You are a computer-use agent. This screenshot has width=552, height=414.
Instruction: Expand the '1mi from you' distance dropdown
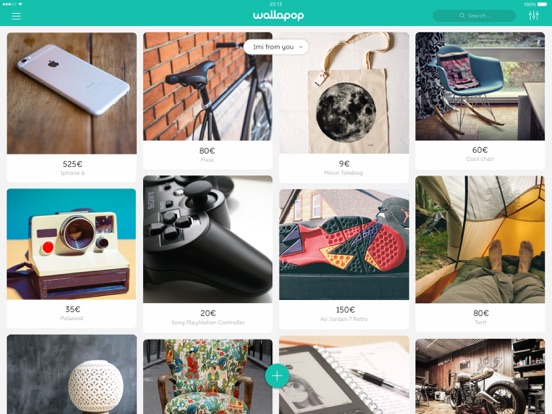(276, 47)
